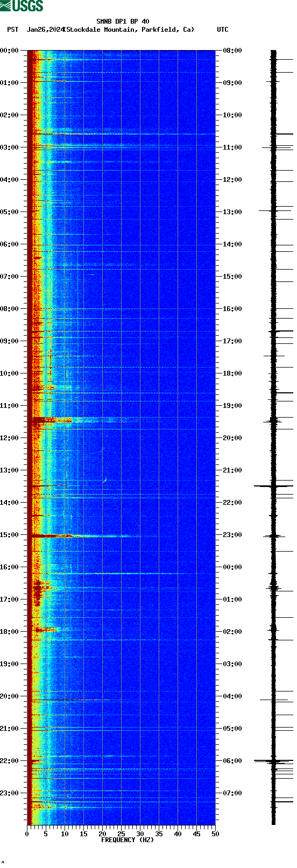
Task: Click the PST time label '06:00'
Action: point(10,244)
